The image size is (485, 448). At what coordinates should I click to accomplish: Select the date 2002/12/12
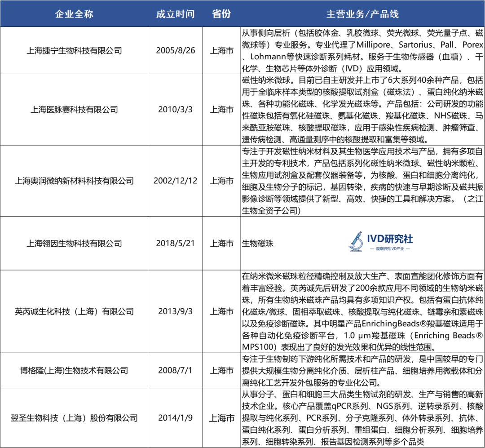click(176, 181)
